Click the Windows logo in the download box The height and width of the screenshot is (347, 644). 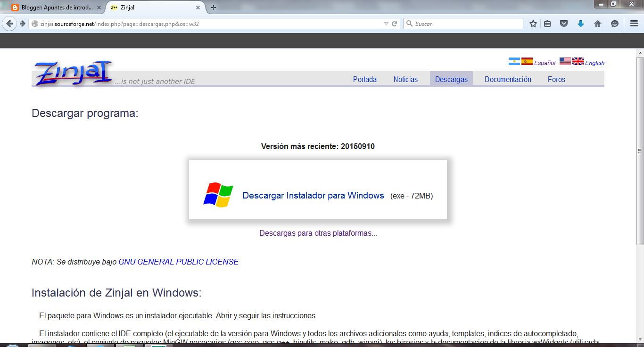tap(219, 193)
